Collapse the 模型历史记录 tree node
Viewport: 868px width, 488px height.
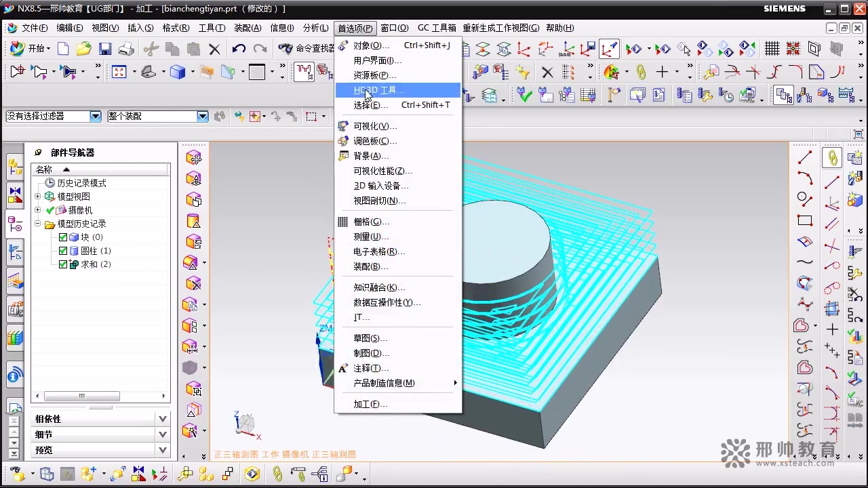click(x=38, y=224)
